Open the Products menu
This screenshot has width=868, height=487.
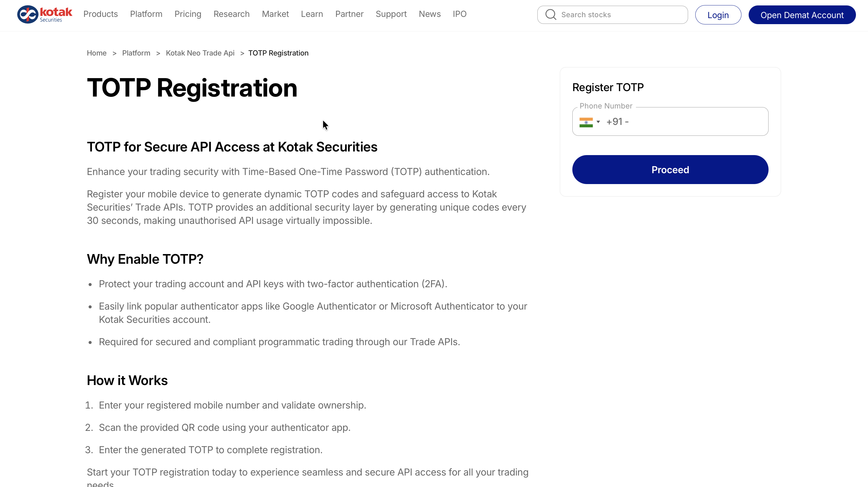tap(100, 14)
